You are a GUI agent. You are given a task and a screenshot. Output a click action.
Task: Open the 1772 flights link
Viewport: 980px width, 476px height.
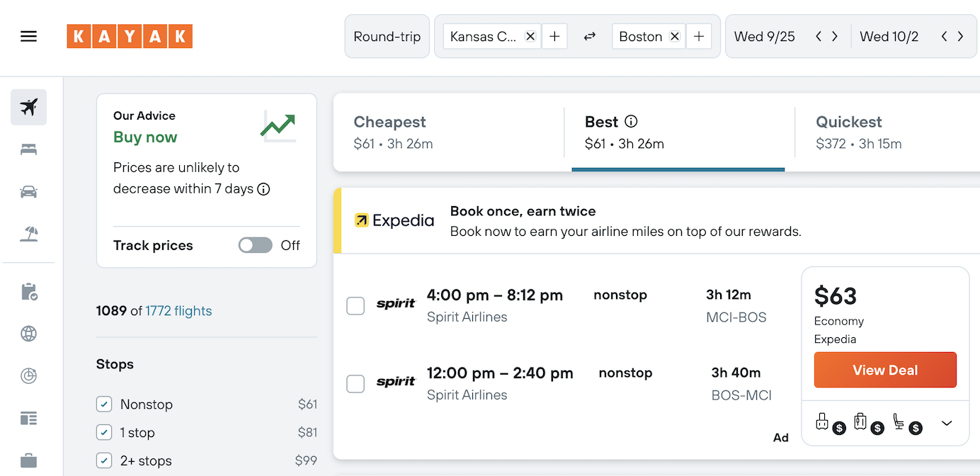click(178, 311)
